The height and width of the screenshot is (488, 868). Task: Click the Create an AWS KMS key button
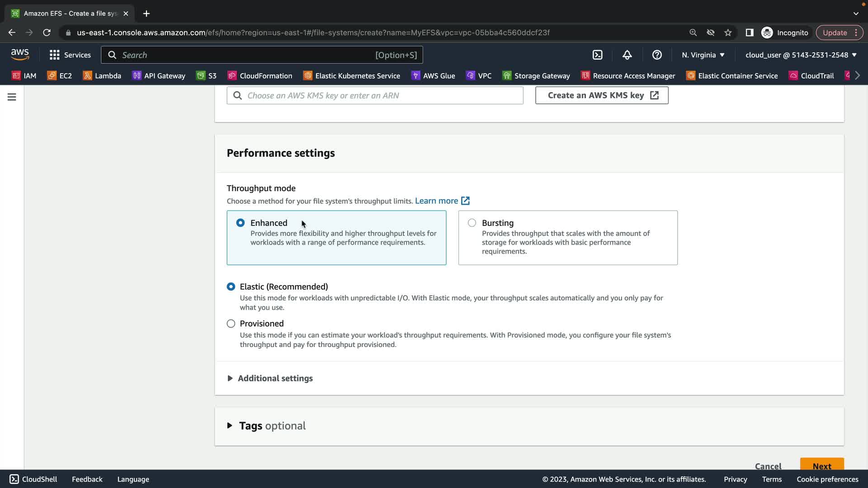(602, 95)
